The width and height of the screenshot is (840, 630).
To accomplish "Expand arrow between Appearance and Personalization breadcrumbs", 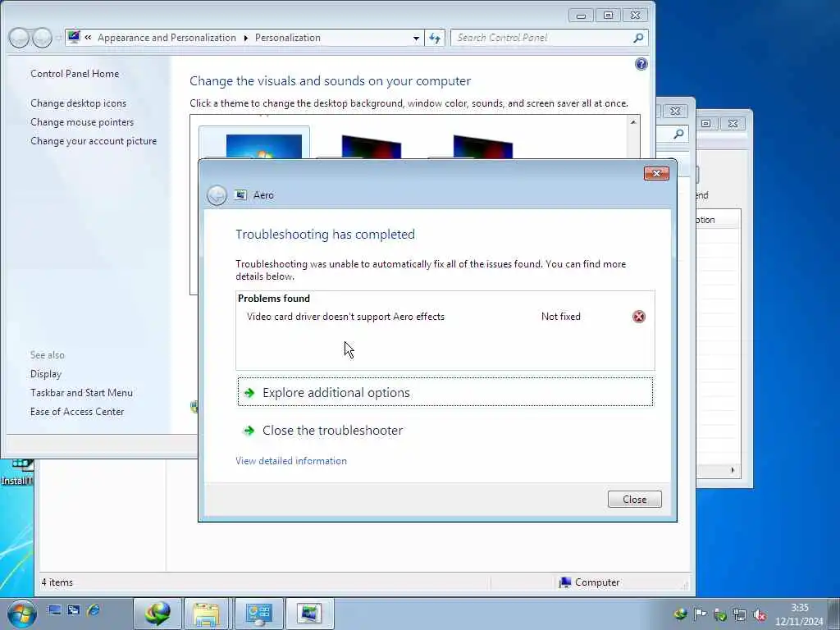I will point(246,38).
